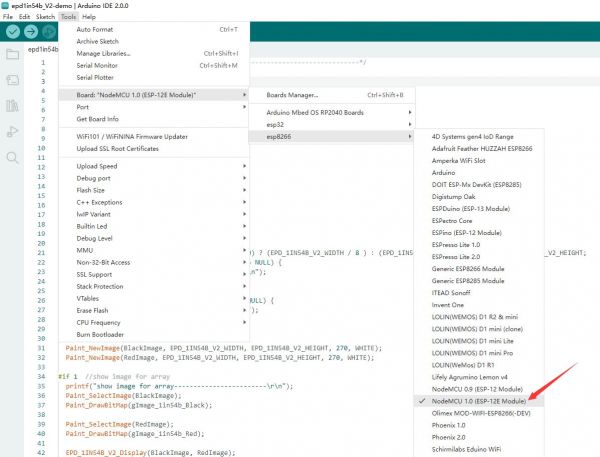
Task: Expand the esp32 boards submenu
Action: pos(332,124)
